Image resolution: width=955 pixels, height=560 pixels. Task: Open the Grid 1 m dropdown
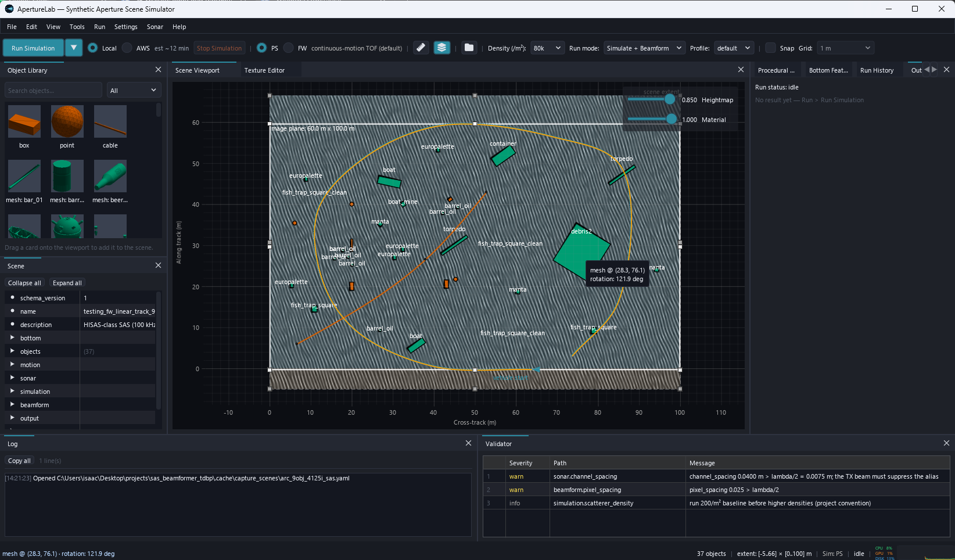coord(845,48)
